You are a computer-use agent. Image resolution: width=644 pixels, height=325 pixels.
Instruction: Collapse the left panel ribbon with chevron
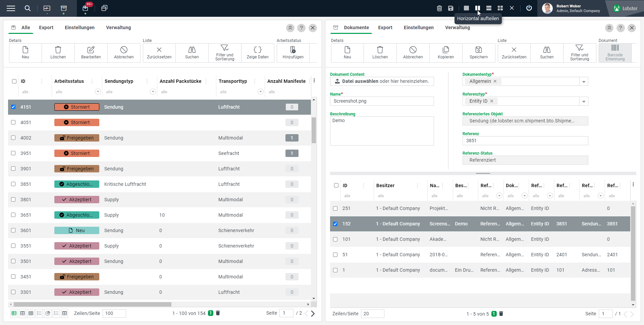click(x=290, y=28)
